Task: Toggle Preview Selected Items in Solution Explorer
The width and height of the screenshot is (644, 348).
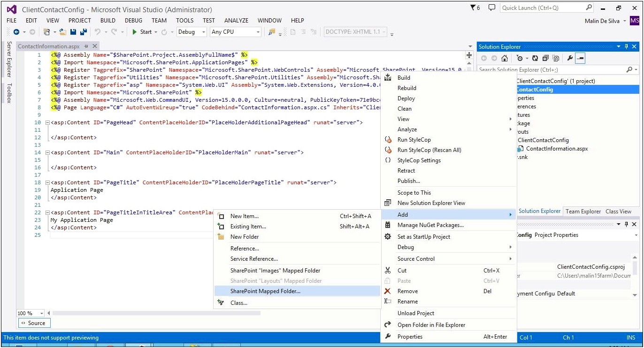Action: coord(580,59)
